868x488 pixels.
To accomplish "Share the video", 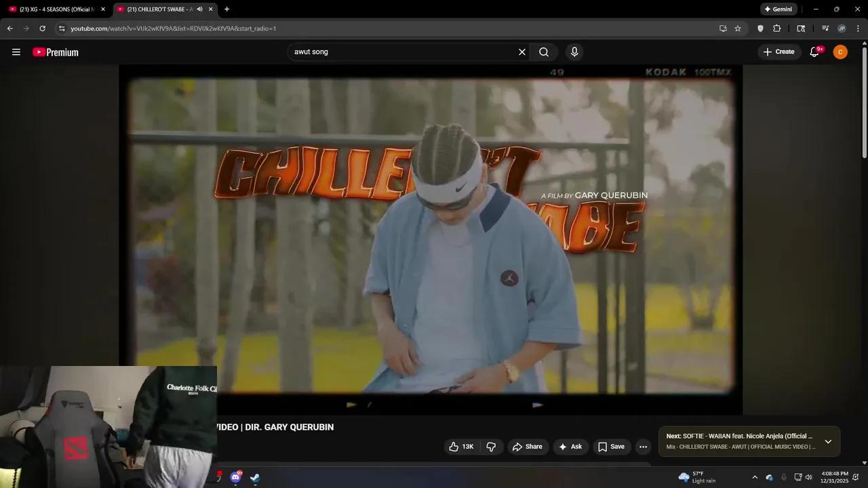I will 527,447.
